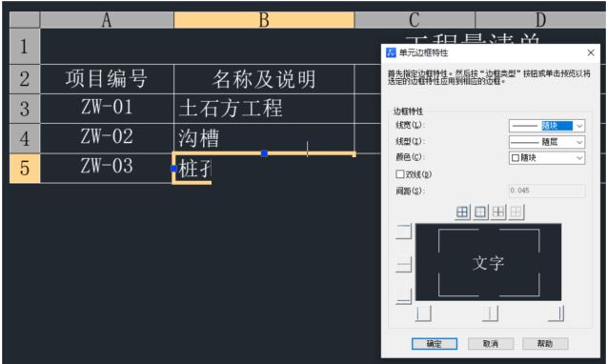Click the 帮助 help button

point(545,344)
